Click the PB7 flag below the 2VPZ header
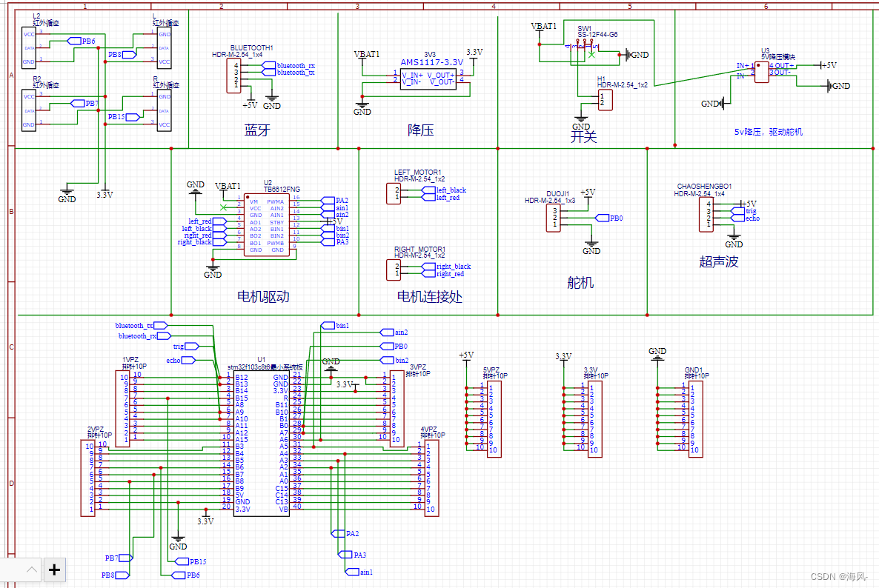This screenshot has width=879, height=588. (119, 558)
